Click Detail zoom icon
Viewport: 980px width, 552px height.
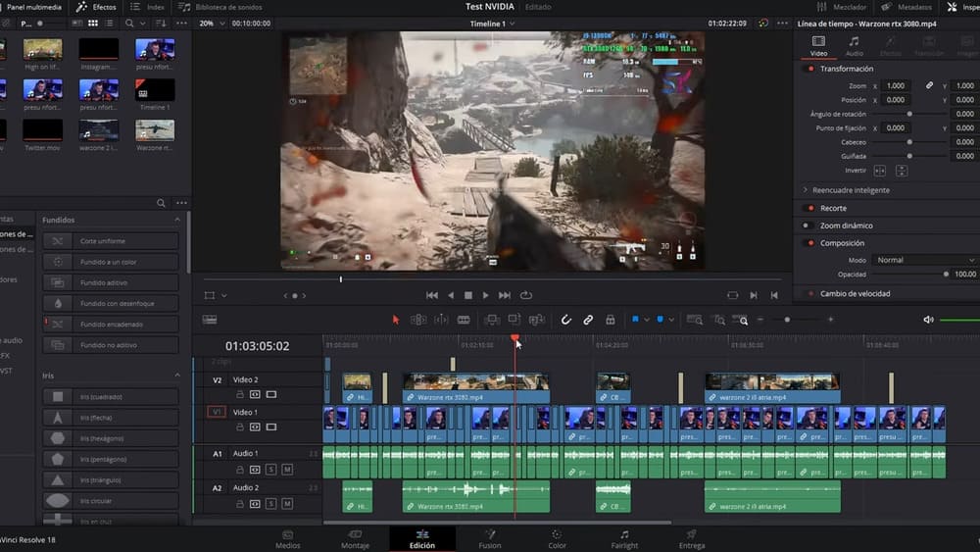coord(718,320)
